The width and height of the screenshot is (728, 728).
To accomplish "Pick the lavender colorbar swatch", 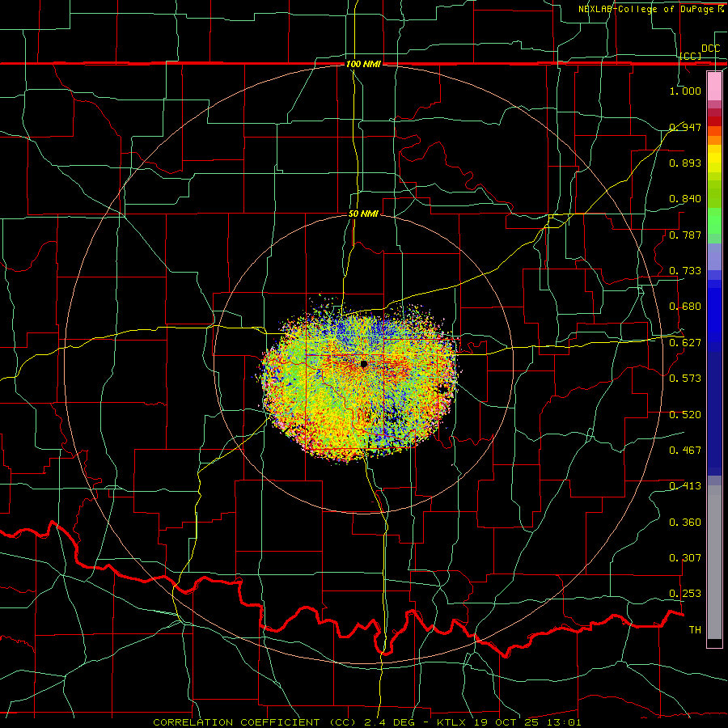I will (714, 257).
